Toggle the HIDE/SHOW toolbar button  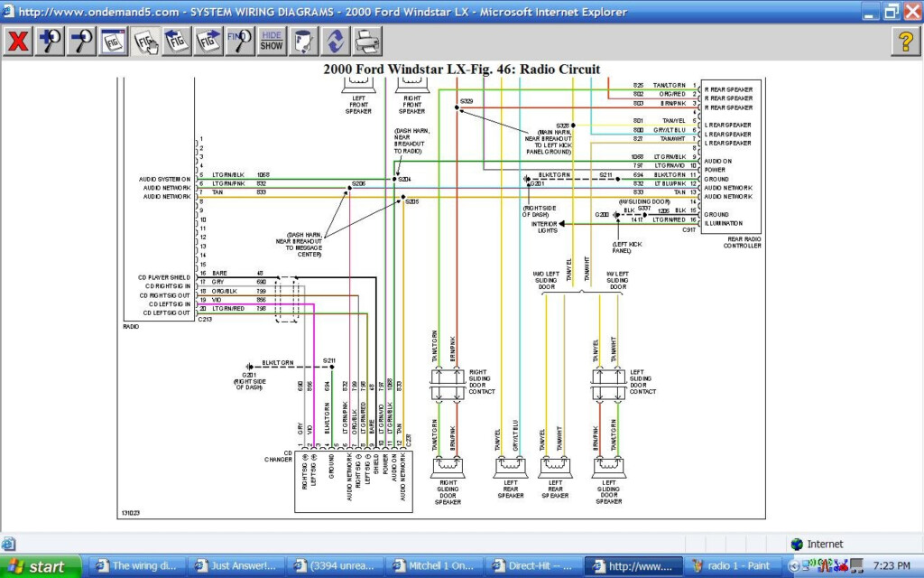tap(272, 42)
